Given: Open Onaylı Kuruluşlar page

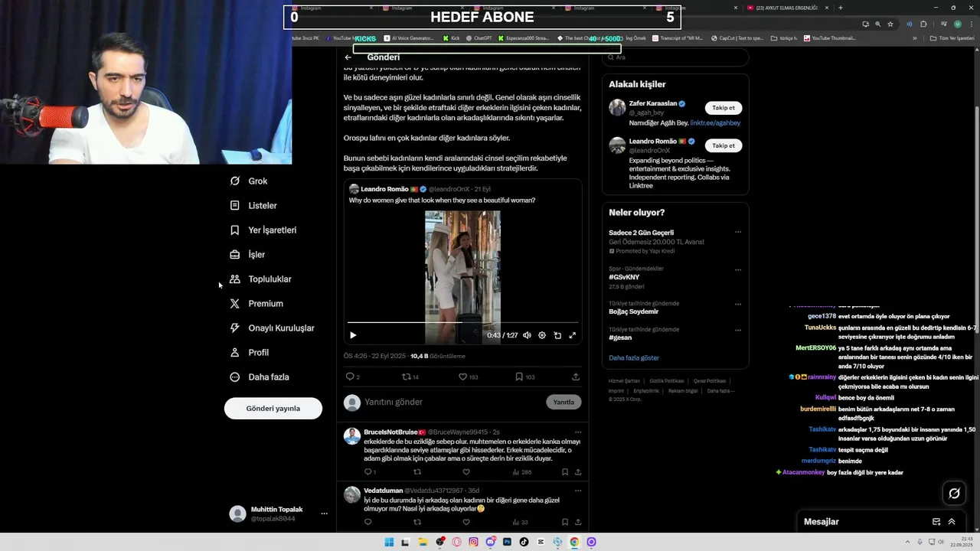Looking at the screenshot, I should click(273, 328).
